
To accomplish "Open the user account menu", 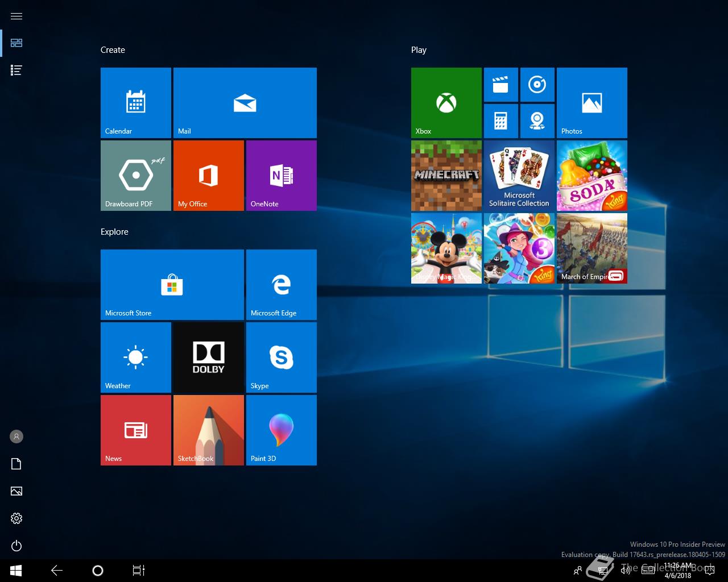I will pyautogui.click(x=16, y=436).
